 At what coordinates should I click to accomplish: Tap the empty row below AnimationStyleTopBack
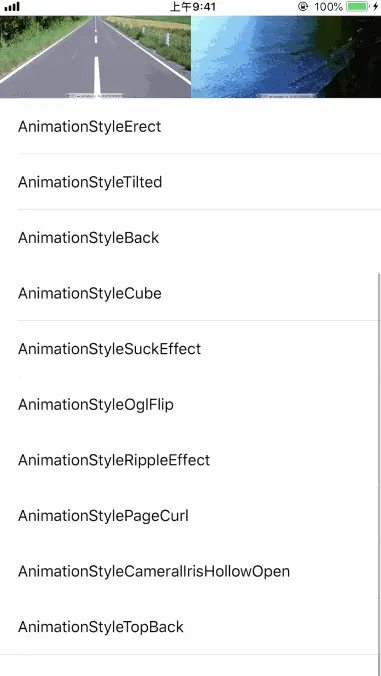[x=190, y=666]
